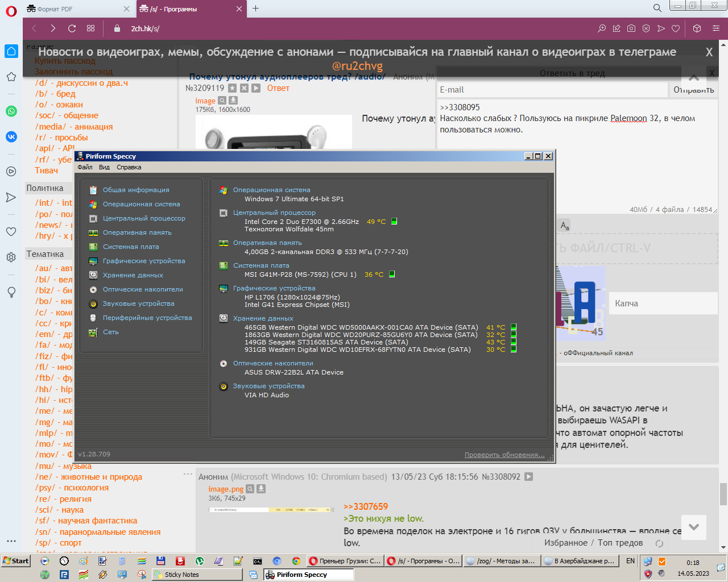Go forward to the next page

pyautogui.click(x=53, y=28)
